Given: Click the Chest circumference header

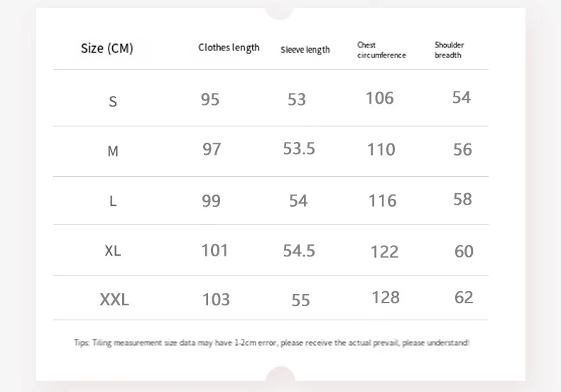Looking at the screenshot, I should 381,50.
